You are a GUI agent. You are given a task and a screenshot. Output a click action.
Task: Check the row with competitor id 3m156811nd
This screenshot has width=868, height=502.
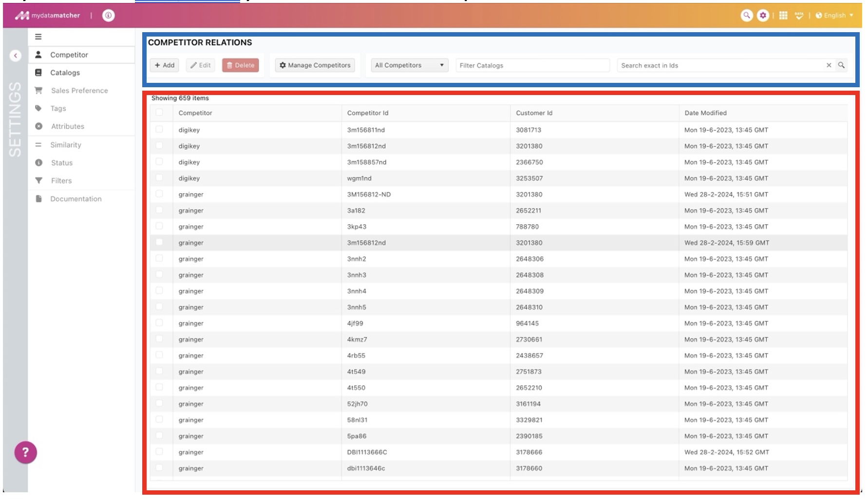159,130
